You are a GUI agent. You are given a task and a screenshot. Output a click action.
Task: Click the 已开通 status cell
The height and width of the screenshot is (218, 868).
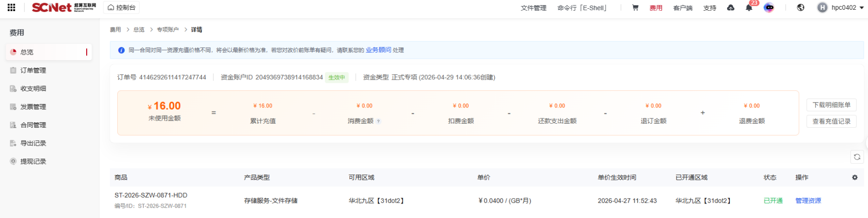[773, 200]
